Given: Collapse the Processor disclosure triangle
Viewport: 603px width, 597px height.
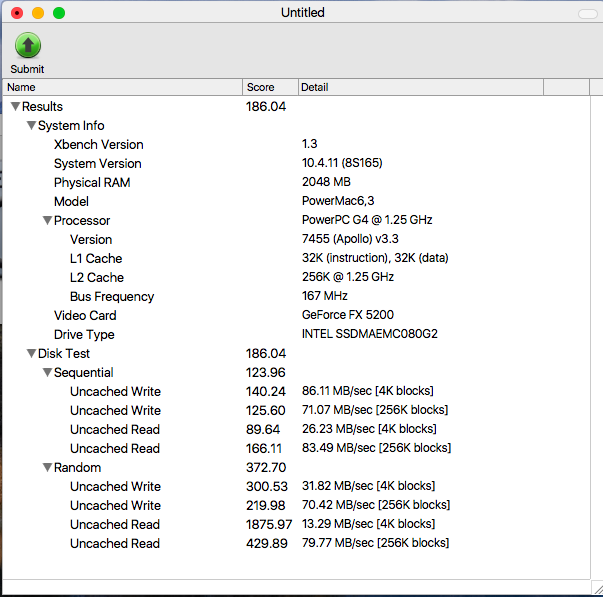Looking at the screenshot, I should (47, 220).
